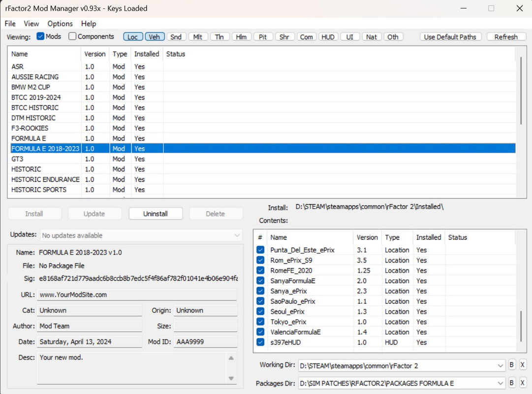Toggle the Shr filter button
Image resolution: width=532 pixels, height=394 pixels.
pyautogui.click(x=284, y=36)
